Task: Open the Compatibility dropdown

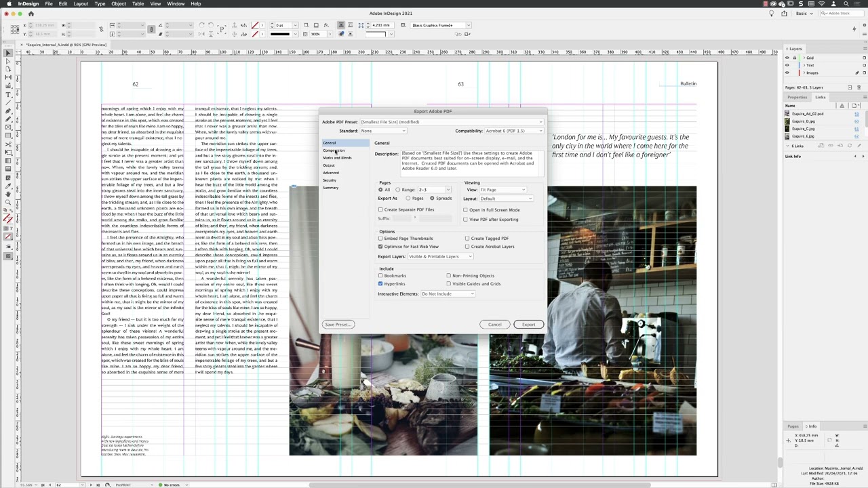Action: pos(513,131)
